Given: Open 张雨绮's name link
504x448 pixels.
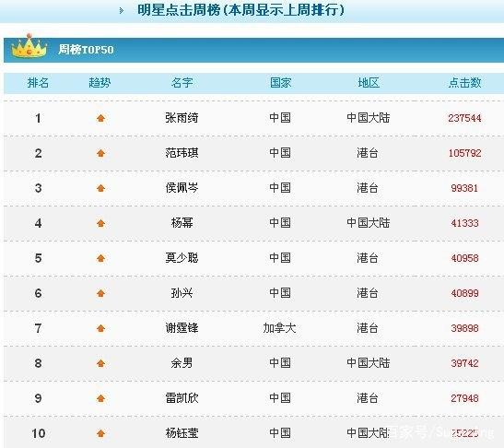Looking at the screenshot, I should tap(182, 118).
